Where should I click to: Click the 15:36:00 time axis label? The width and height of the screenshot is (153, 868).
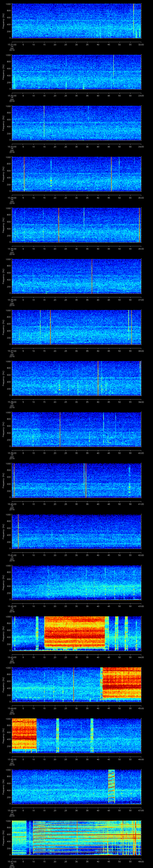(12, 300)
